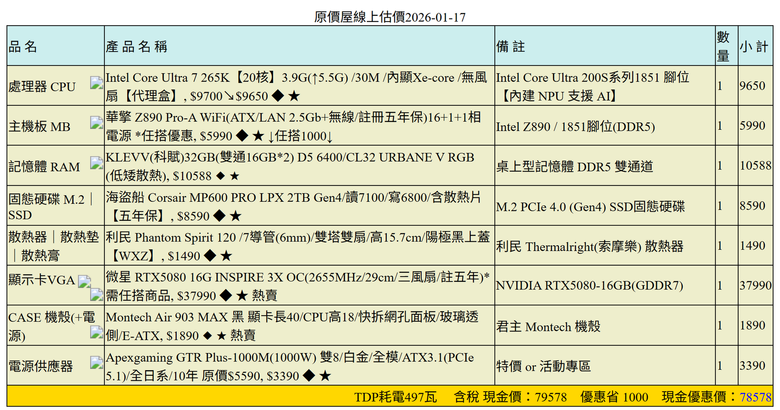Click the image icon beside 顯示卡VGA label
This screenshot has width=780, height=410.
click(x=85, y=282)
